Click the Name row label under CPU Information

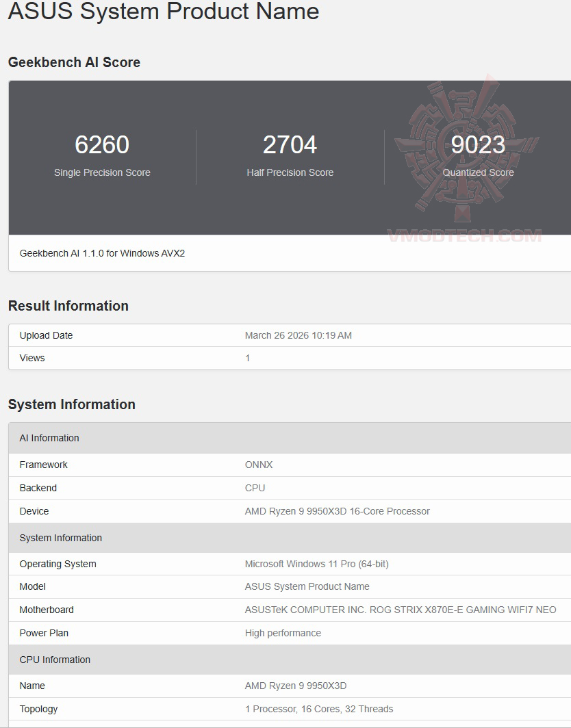point(32,686)
